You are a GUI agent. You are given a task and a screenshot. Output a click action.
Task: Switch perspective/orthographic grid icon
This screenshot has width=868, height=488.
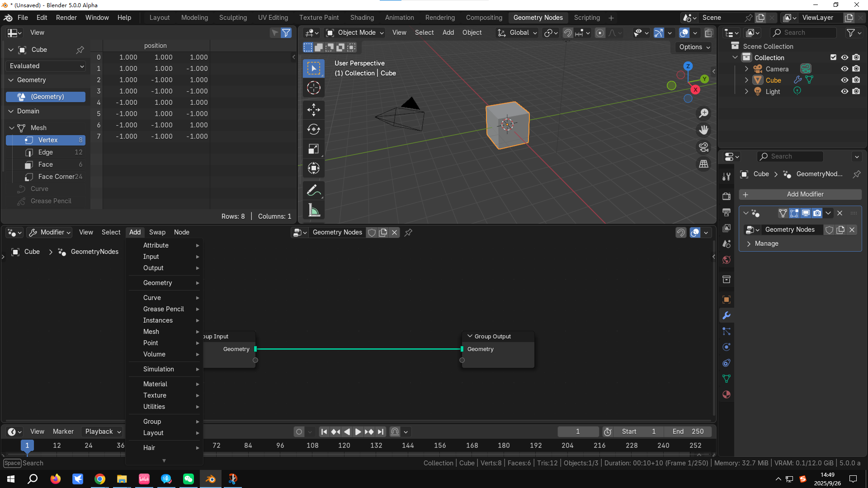703,164
